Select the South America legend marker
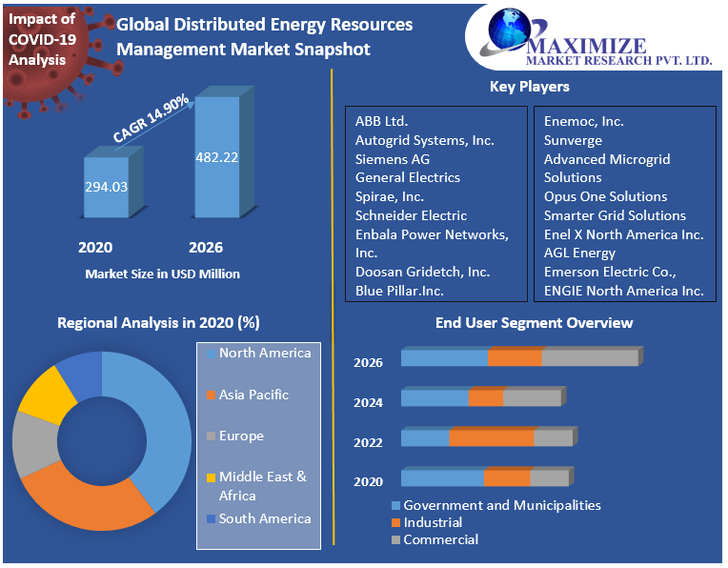 coord(211,519)
